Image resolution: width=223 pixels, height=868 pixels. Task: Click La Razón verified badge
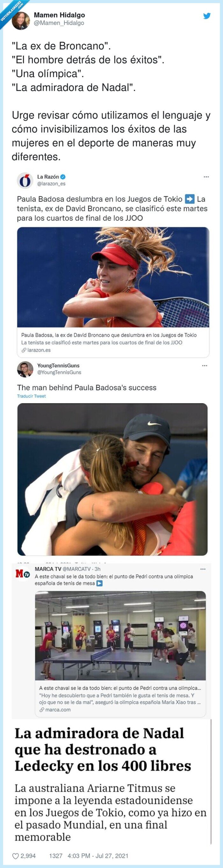point(63,177)
